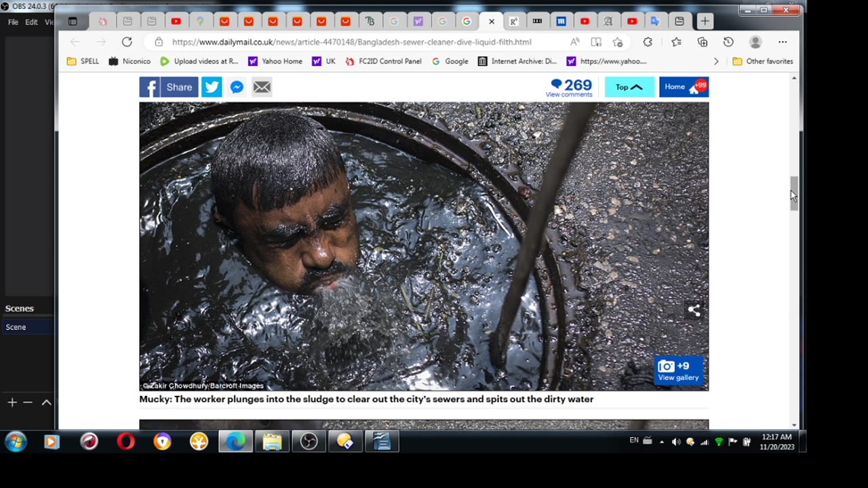View site information via the lock icon
The image size is (868, 488).
[x=159, y=42]
